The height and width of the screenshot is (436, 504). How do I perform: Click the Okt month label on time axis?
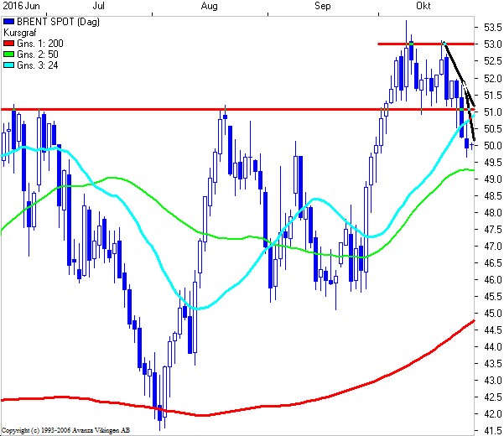[x=423, y=6]
